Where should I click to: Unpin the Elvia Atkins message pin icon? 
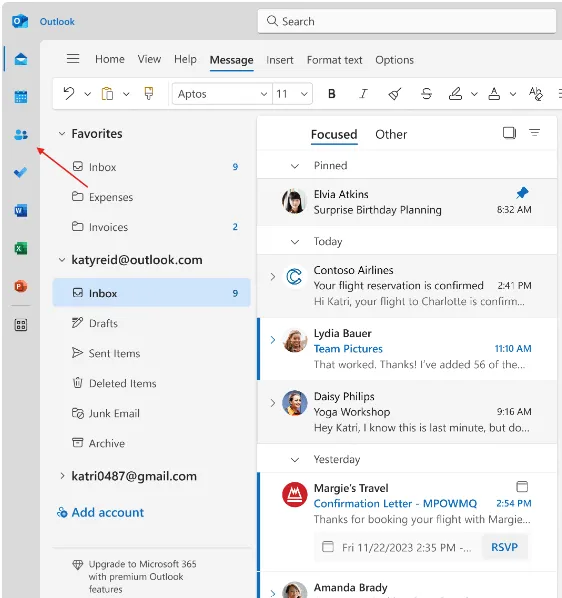pyautogui.click(x=522, y=193)
